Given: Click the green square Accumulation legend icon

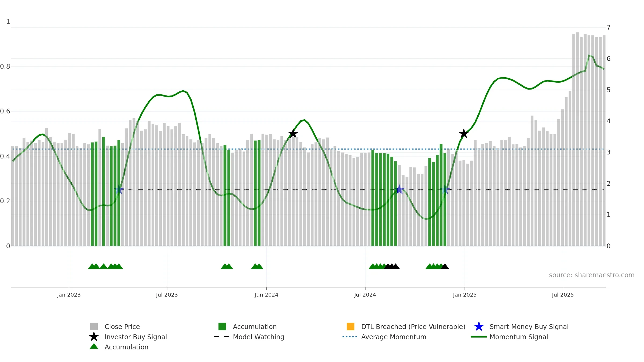Looking at the screenshot, I should [x=222, y=326].
